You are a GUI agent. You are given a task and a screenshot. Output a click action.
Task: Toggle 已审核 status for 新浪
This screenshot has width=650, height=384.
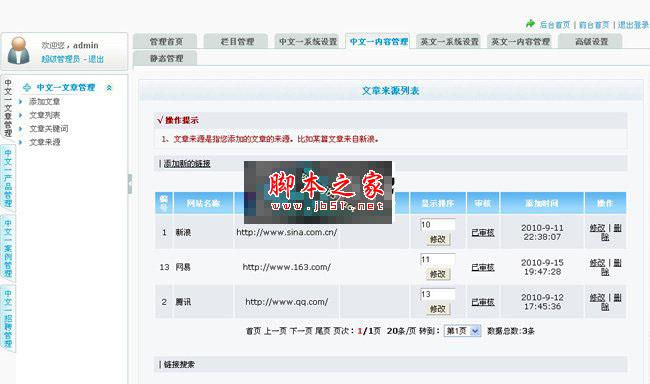click(x=483, y=233)
